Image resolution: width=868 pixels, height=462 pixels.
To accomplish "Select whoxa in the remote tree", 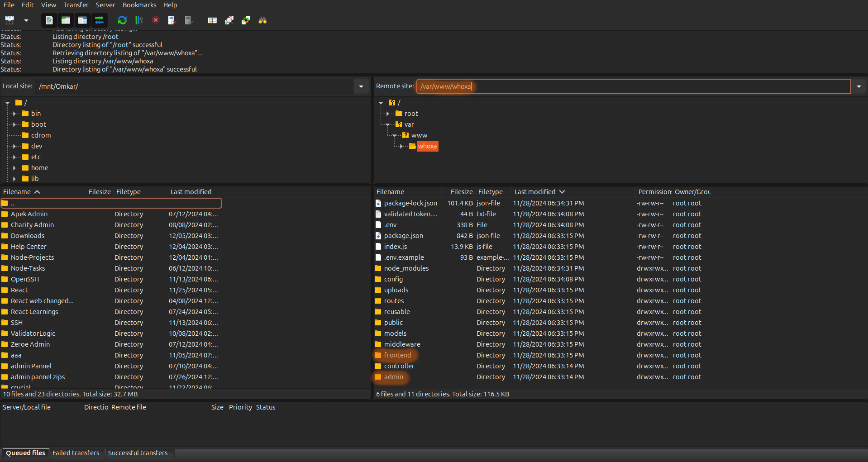I will [x=427, y=146].
